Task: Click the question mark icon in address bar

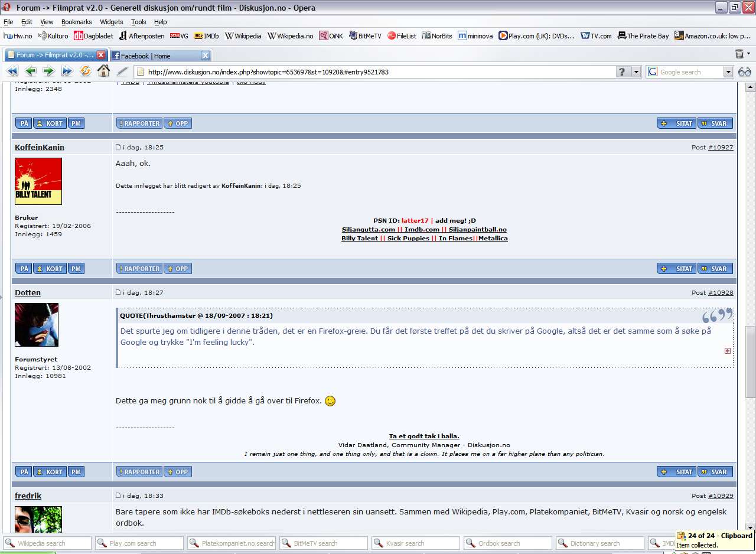Action: pyautogui.click(x=622, y=71)
